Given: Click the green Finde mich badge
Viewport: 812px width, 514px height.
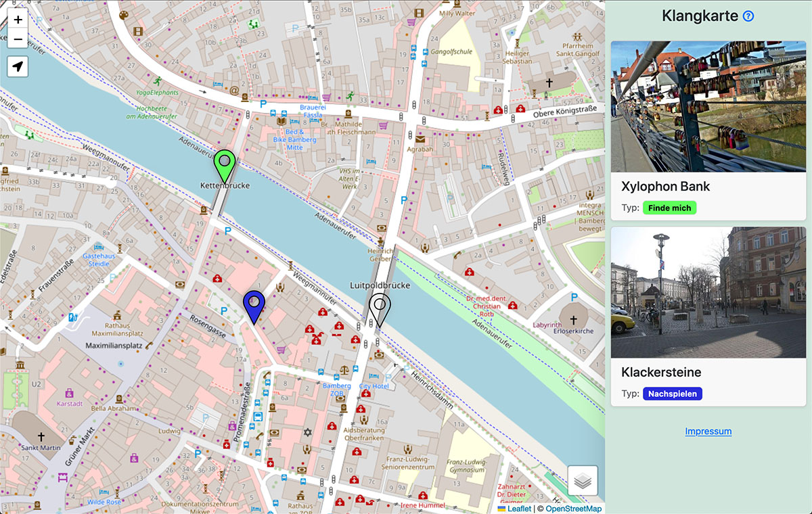Looking at the screenshot, I should [669, 208].
